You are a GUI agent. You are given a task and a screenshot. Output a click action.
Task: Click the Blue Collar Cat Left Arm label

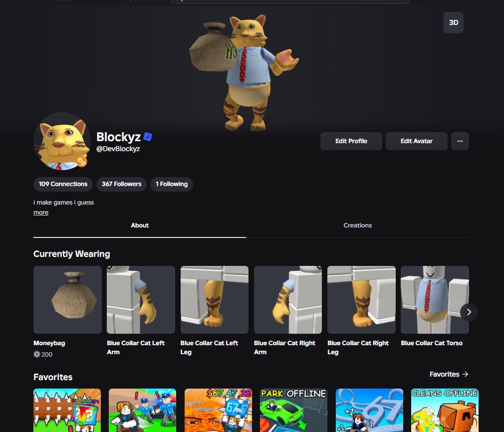136,348
